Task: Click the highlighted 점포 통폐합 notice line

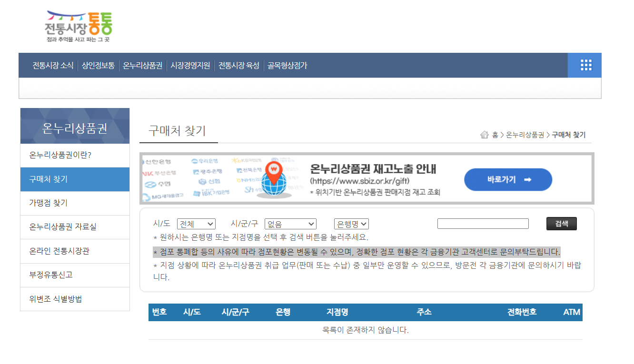Action: pyautogui.click(x=357, y=252)
